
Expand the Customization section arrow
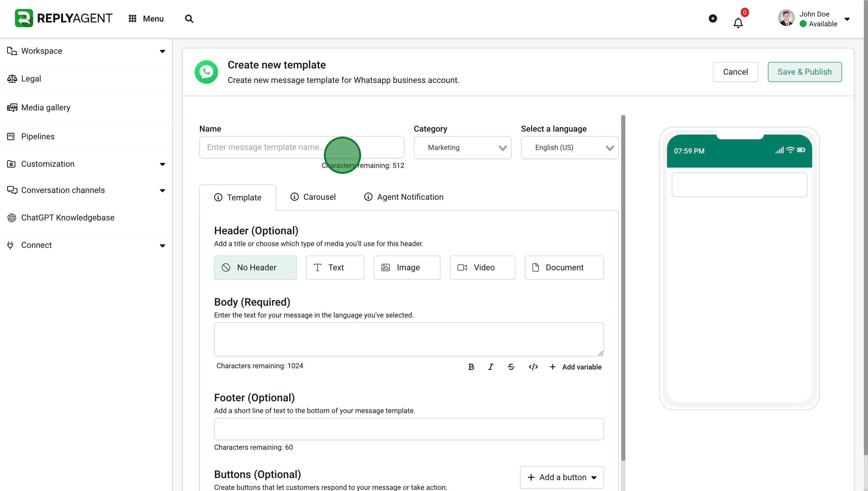coord(162,164)
